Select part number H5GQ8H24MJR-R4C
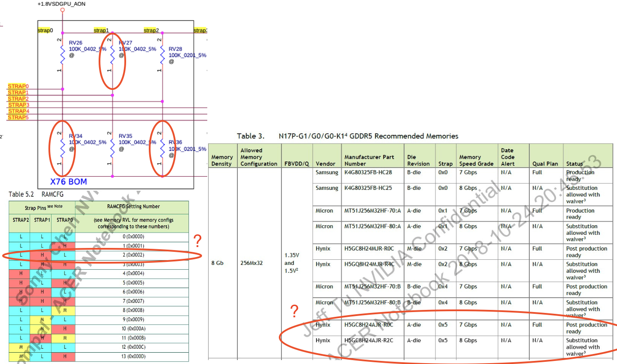 point(369,264)
